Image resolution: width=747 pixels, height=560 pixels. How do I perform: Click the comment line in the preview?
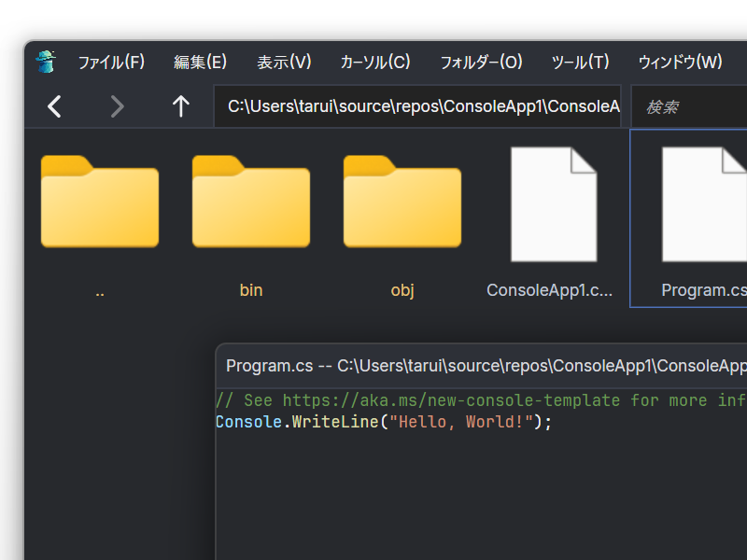coord(481,400)
